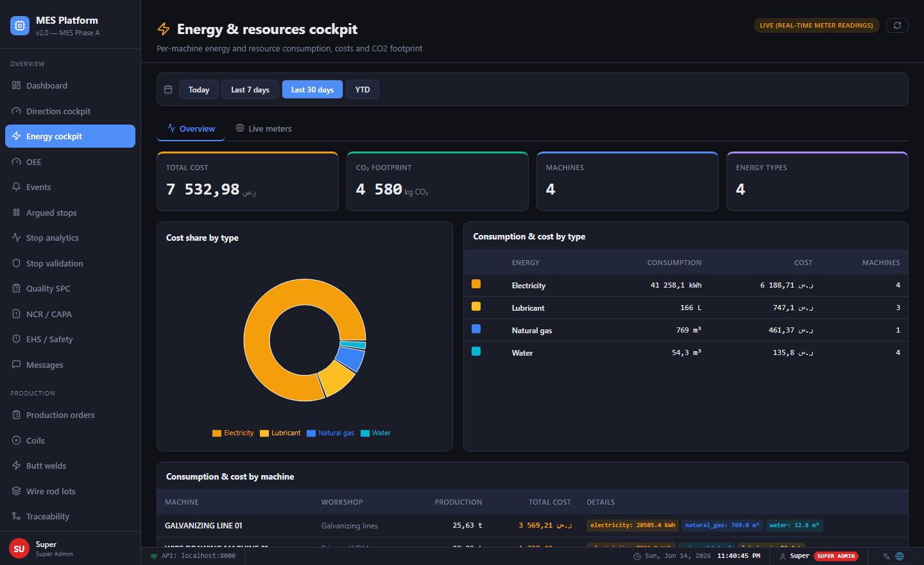Viewport: 924px width, 565px height.
Task: Click the MES Platform logo icon
Action: tap(20, 26)
